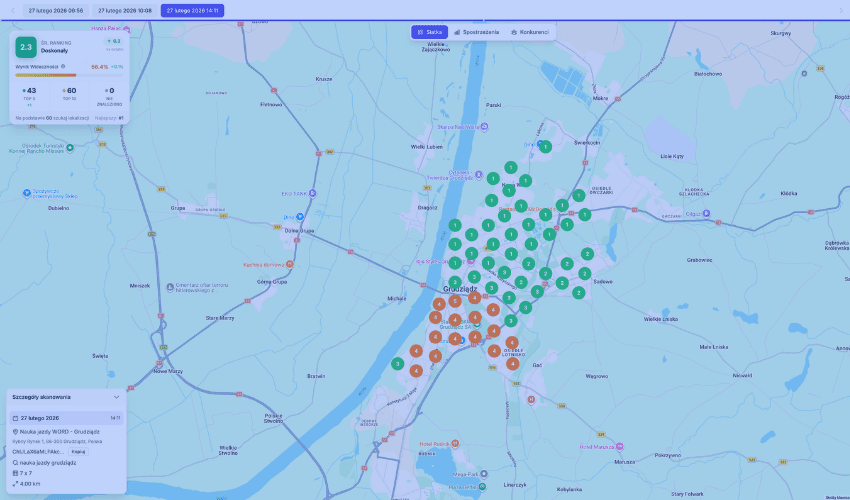Click the green 2.3 average ranking badge
This screenshot has height=500, width=850.
pyautogui.click(x=26, y=46)
